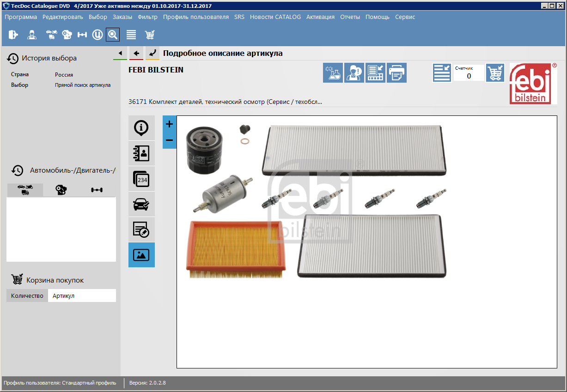The width and height of the screenshot is (567, 392).
Task: Click the Версия: 2.0.2.8 status text
Action: pos(147,383)
